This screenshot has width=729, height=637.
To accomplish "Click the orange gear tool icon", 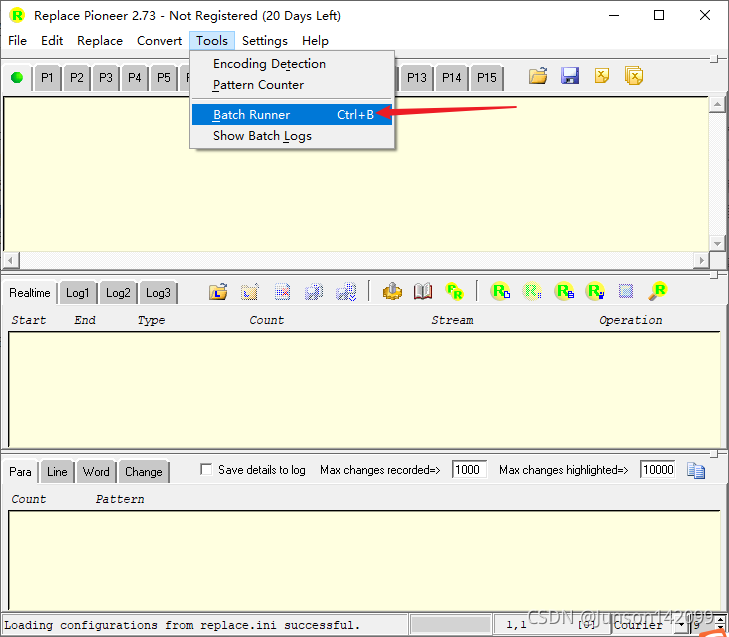I will tap(392, 292).
